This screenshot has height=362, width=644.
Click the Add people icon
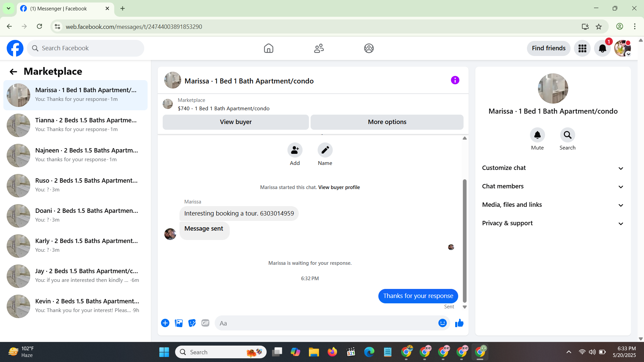coord(295,150)
